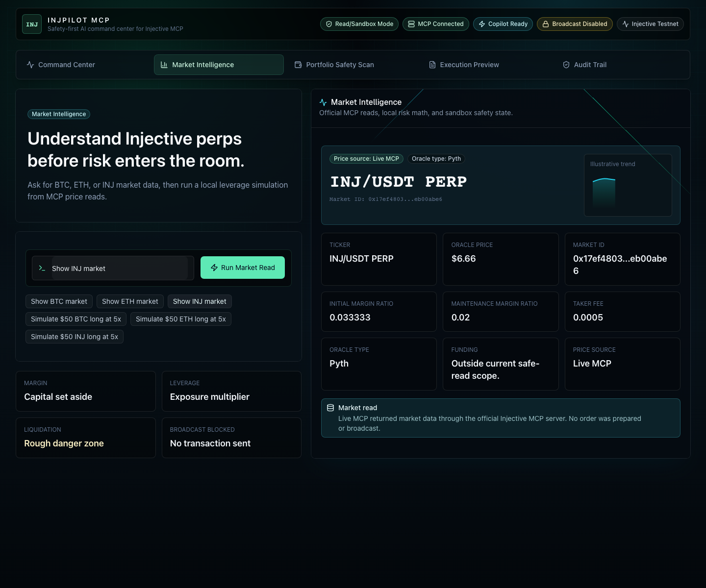Click the Ticker value INJ/USDT PERP

point(361,259)
